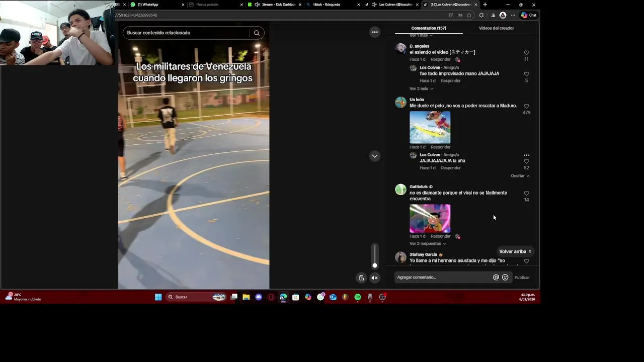The image size is (644, 362).
Task: Open the three-dots video options menu
Action: coord(375,32)
